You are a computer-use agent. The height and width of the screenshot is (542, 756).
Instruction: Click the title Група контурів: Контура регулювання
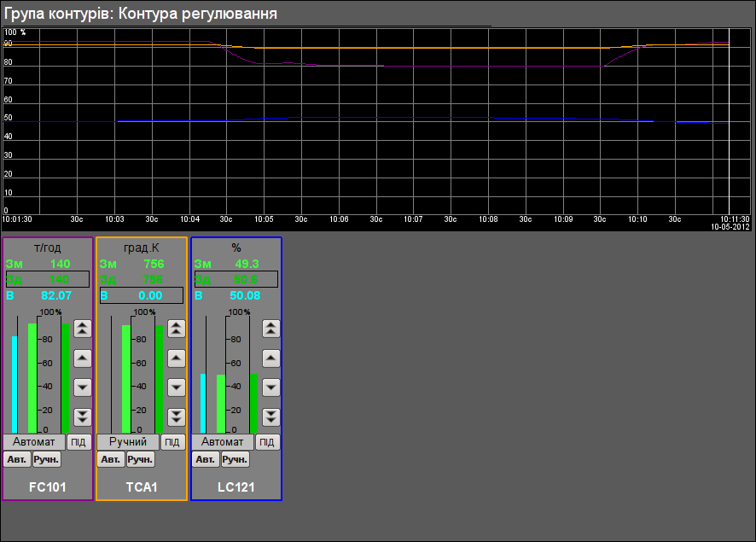click(140, 14)
